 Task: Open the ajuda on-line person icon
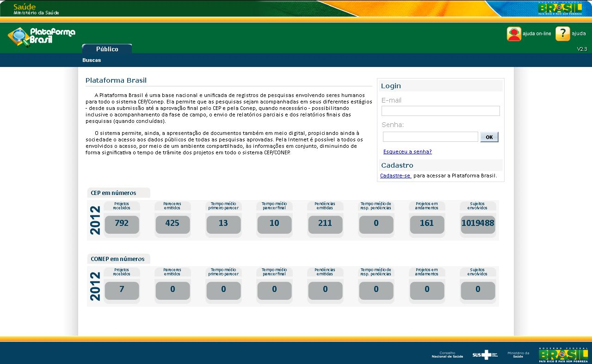pos(514,34)
